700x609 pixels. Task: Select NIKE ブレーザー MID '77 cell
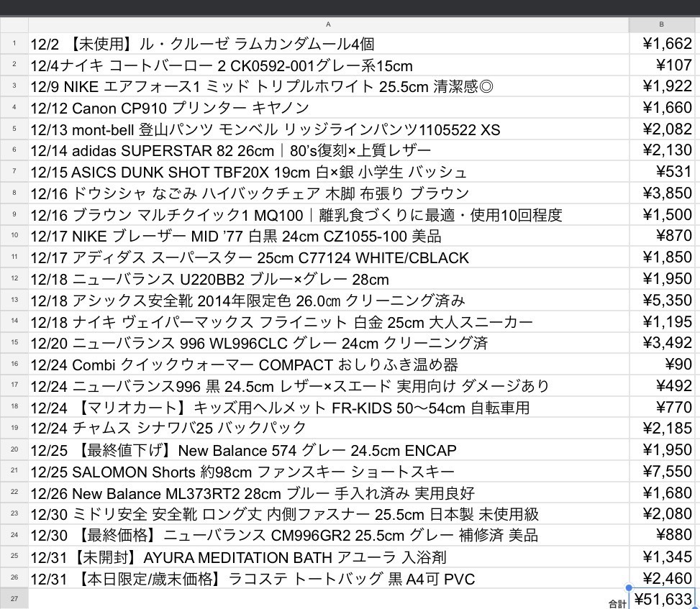coord(329,236)
